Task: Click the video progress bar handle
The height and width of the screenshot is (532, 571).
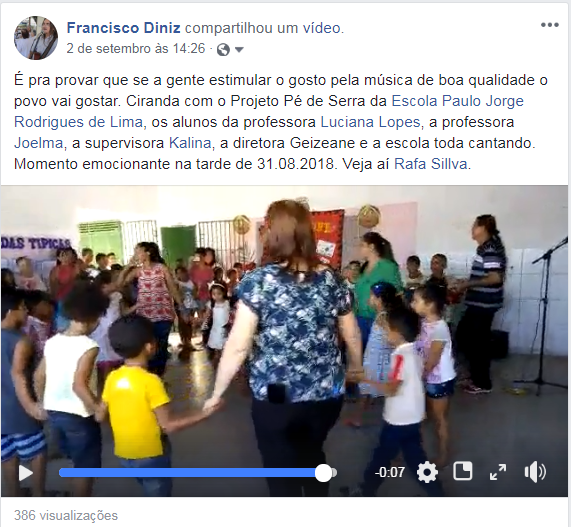Action: click(323, 473)
